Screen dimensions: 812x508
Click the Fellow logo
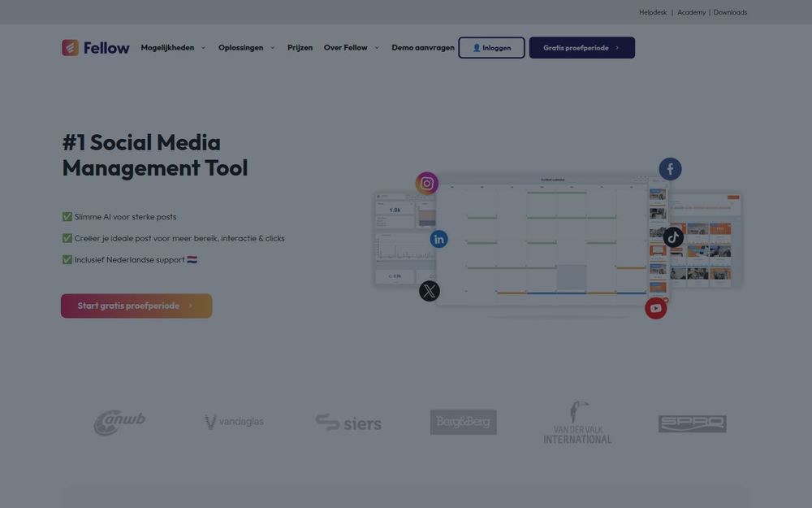pyautogui.click(x=96, y=48)
